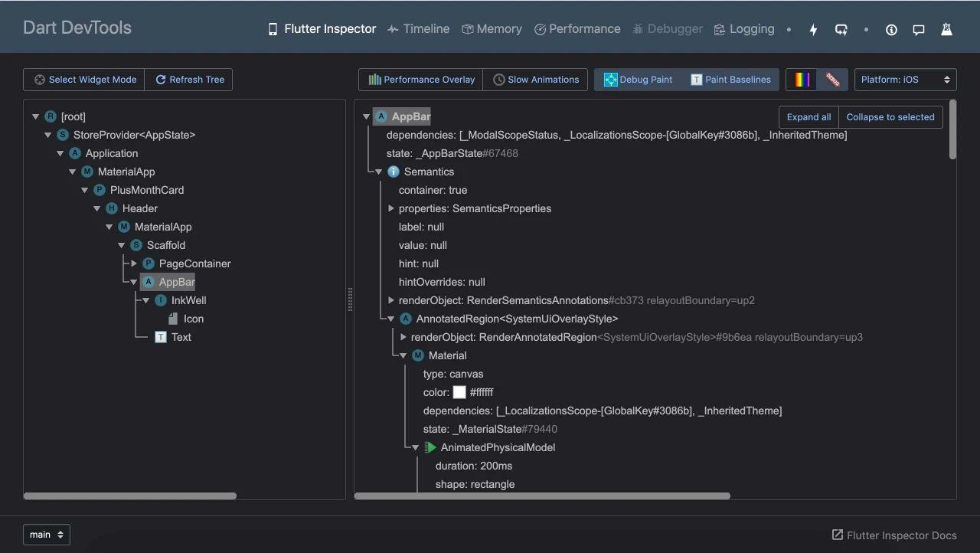Click the Header widget icon
Viewport: 980px width, 553px height.
112,208
